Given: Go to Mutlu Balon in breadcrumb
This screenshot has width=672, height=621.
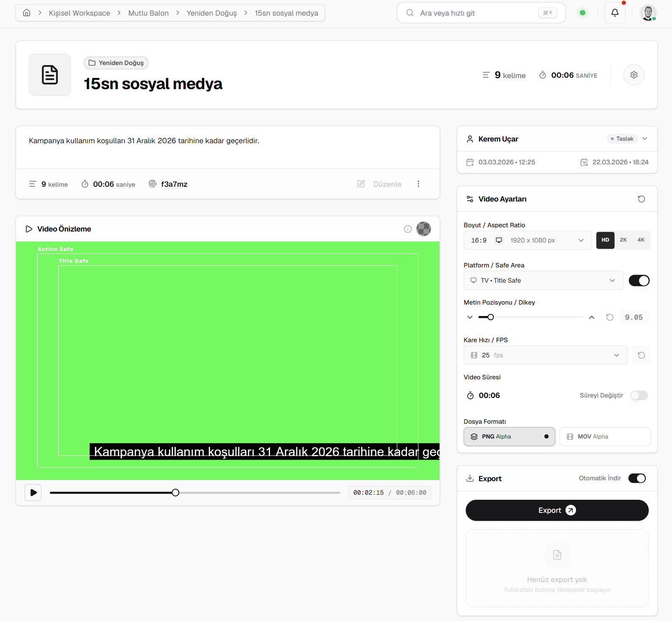Looking at the screenshot, I should [x=148, y=13].
